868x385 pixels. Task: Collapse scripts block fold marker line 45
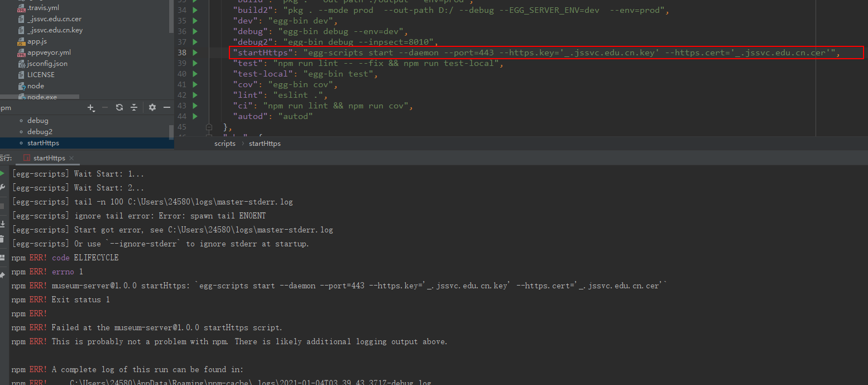[209, 127]
